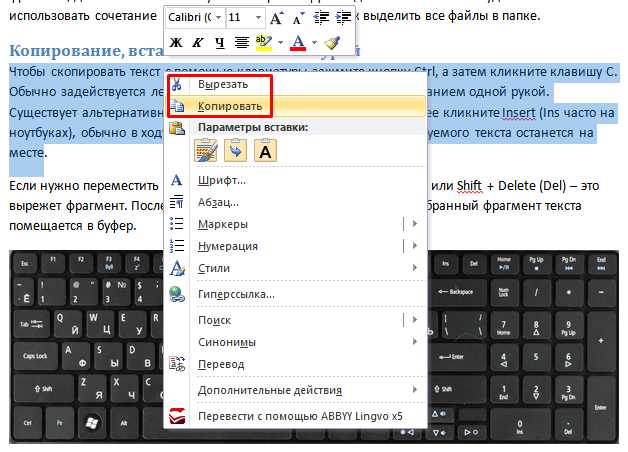Viewport: 628px width, 452px height.
Task: Click the bullets list icon
Action: (177, 223)
